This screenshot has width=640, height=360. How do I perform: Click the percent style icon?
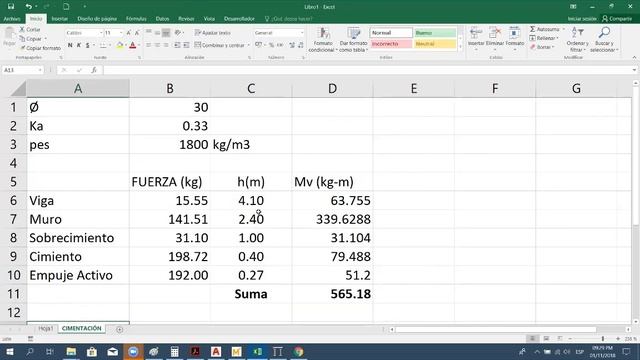(271, 45)
